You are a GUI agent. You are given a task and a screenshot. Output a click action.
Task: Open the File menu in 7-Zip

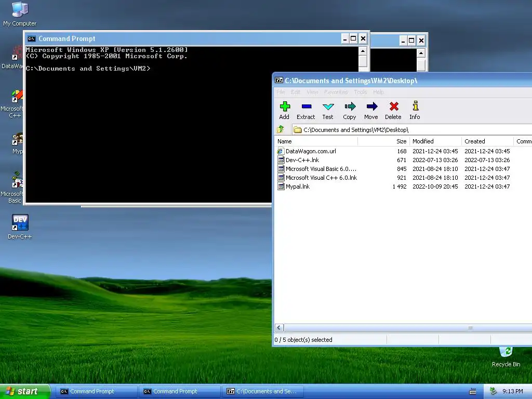pos(281,92)
